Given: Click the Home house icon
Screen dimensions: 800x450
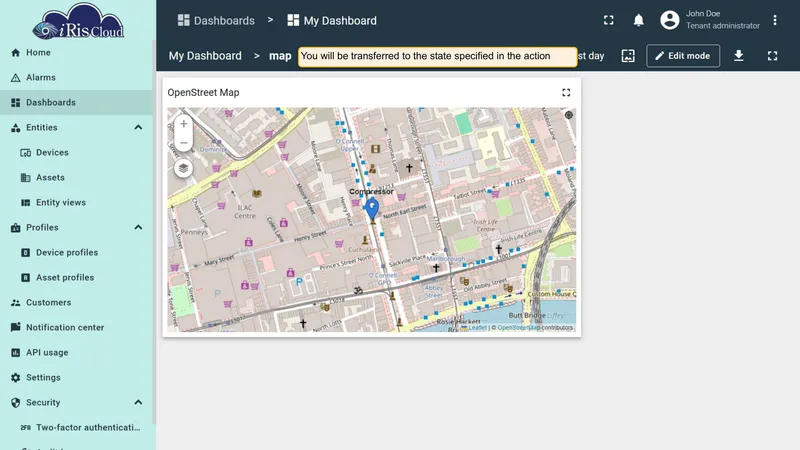Looking at the screenshot, I should (16, 53).
